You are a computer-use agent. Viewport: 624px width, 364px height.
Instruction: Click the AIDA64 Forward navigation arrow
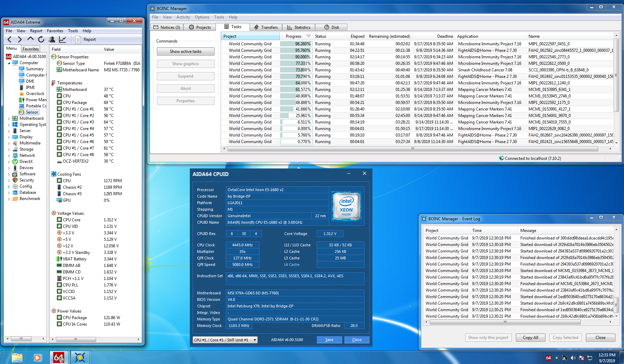[20, 39]
